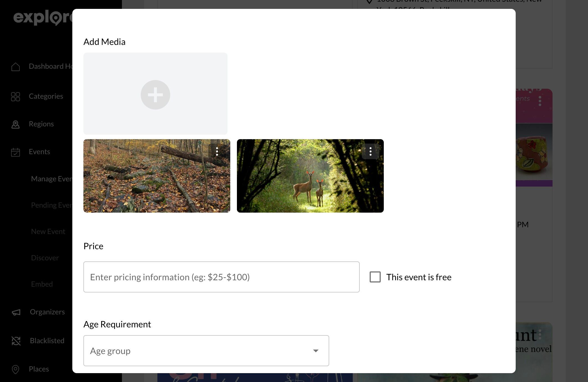This screenshot has width=588, height=382.
Task: Click the Dashboard Home house icon
Action: (x=16, y=67)
